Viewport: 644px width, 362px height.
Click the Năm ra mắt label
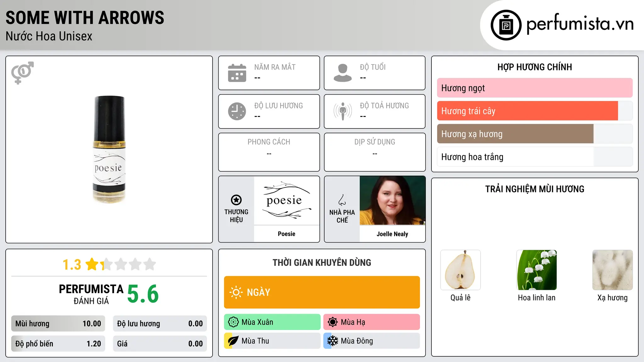(x=275, y=67)
